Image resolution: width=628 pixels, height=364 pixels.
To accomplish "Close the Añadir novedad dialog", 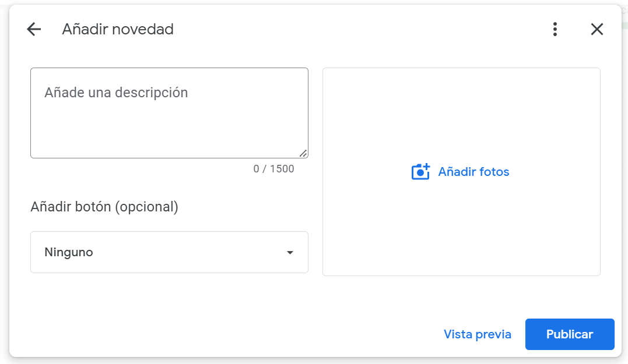I will click(597, 29).
